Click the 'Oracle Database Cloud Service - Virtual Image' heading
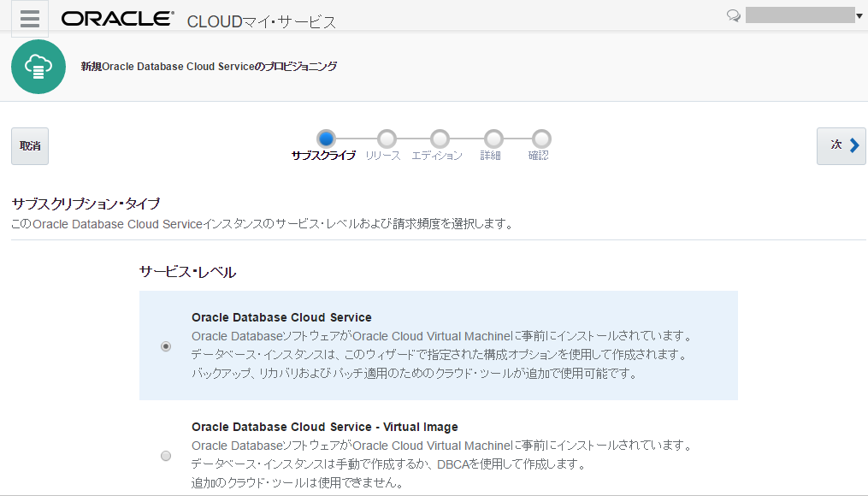The height and width of the screenshot is (496, 868). click(324, 427)
